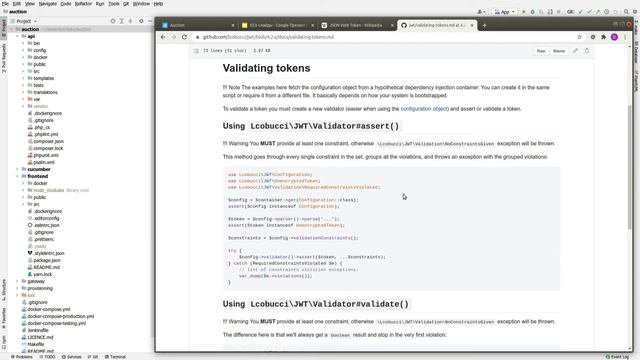Expand the translations folder
Screen dimensions: 640x360
[x=23, y=92]
